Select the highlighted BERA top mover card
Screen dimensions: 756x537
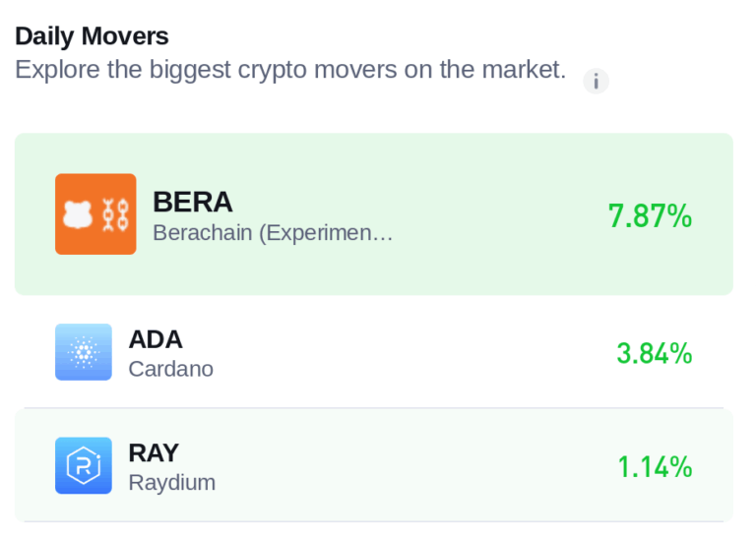tap(374, 214)
